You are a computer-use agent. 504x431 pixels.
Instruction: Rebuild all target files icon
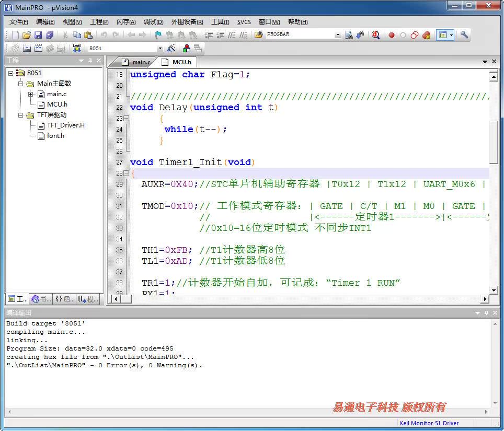38,49
